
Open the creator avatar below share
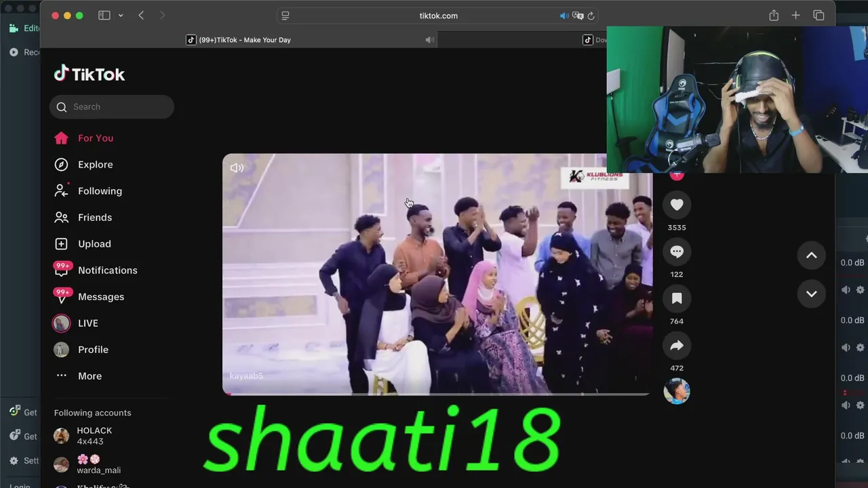(677, 391)
